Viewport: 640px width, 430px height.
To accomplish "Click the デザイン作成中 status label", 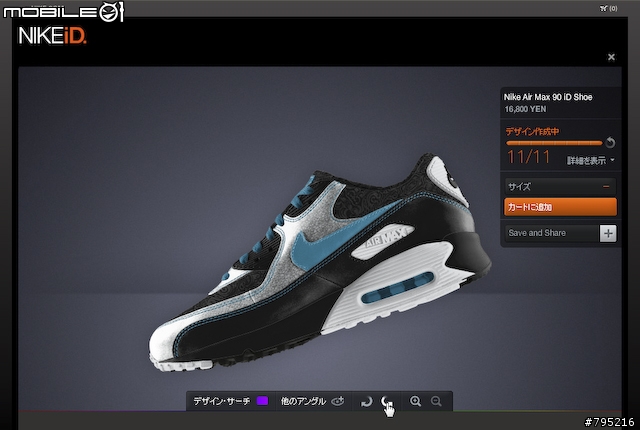I will 532,131.
